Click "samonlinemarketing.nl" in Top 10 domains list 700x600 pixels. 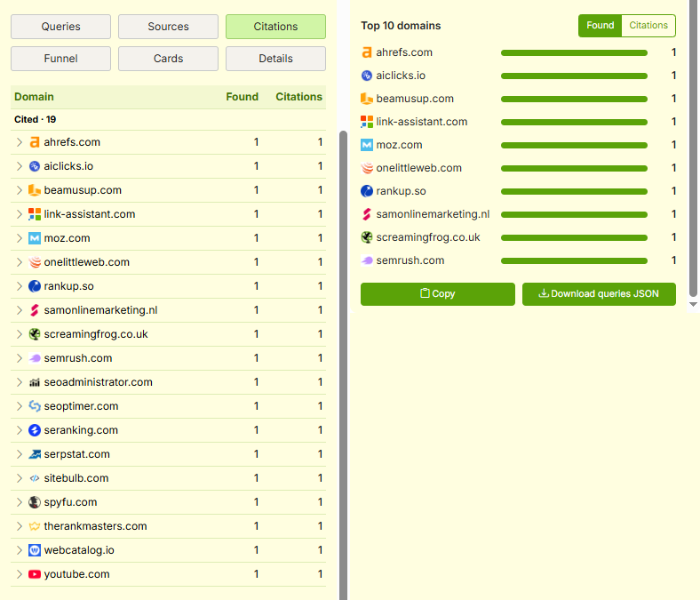[433, 214]
